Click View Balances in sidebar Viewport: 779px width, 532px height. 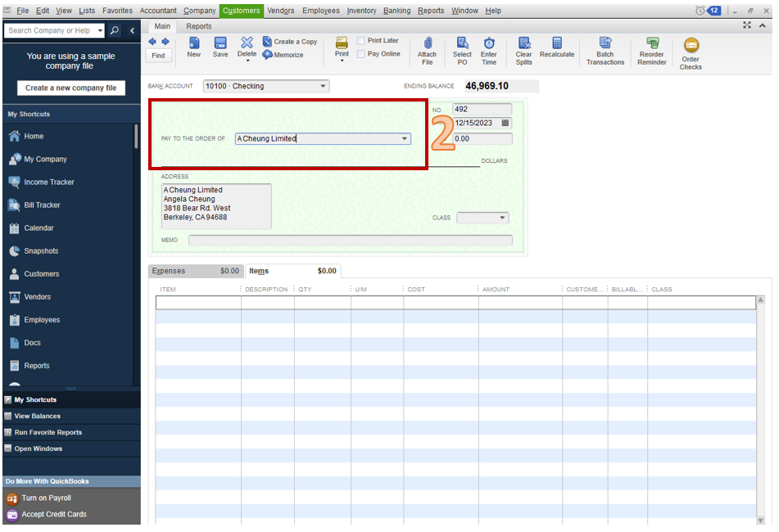point(37,417)
